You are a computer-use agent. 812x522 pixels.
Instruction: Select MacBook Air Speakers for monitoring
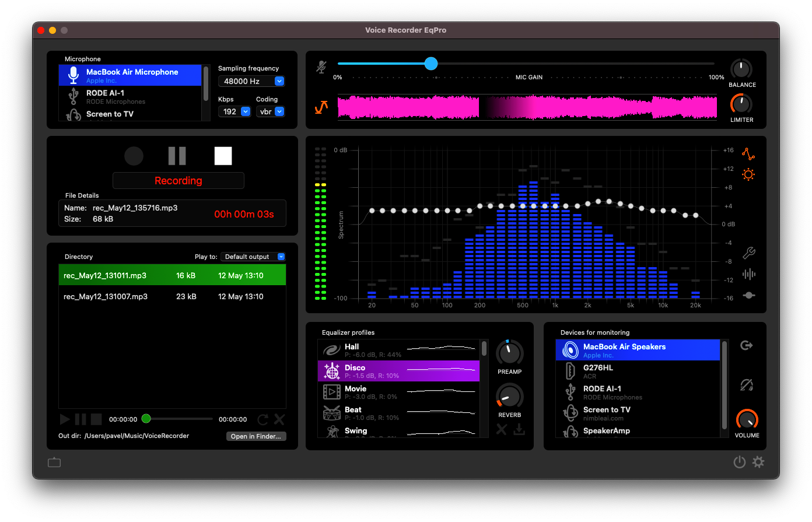638,350
